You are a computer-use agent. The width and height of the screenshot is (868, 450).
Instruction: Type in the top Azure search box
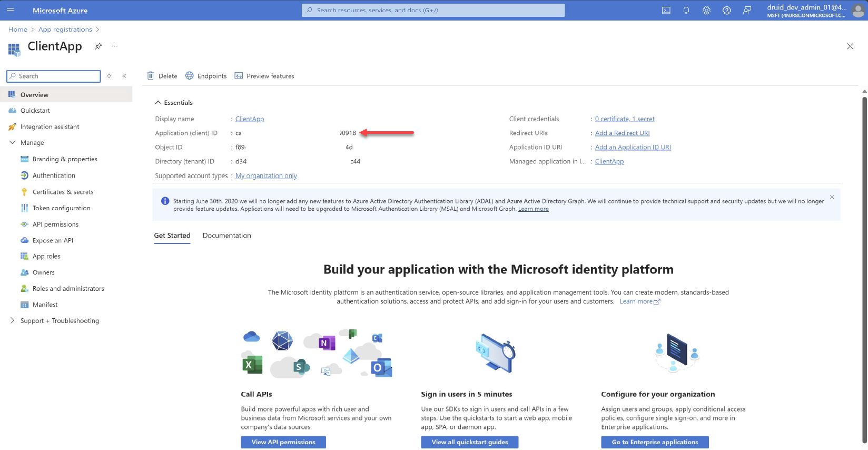coord(433,10)
